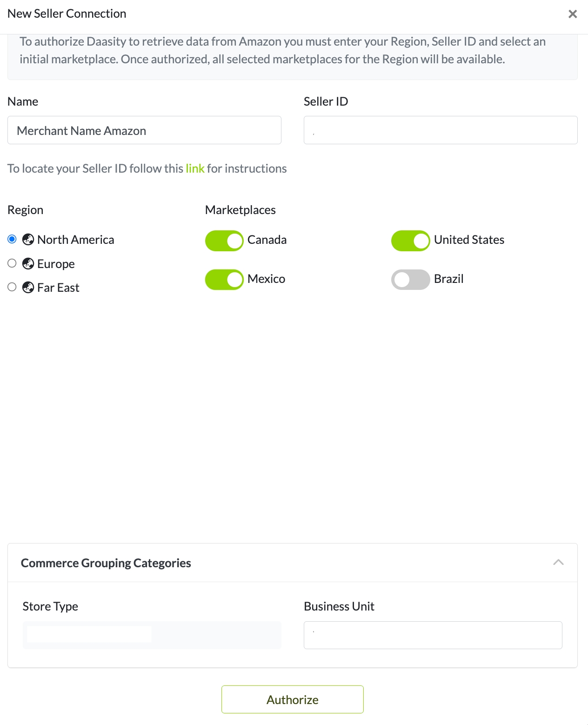
Task: Enable the Brazil marketplace toggle
Action: click(410, 280)
